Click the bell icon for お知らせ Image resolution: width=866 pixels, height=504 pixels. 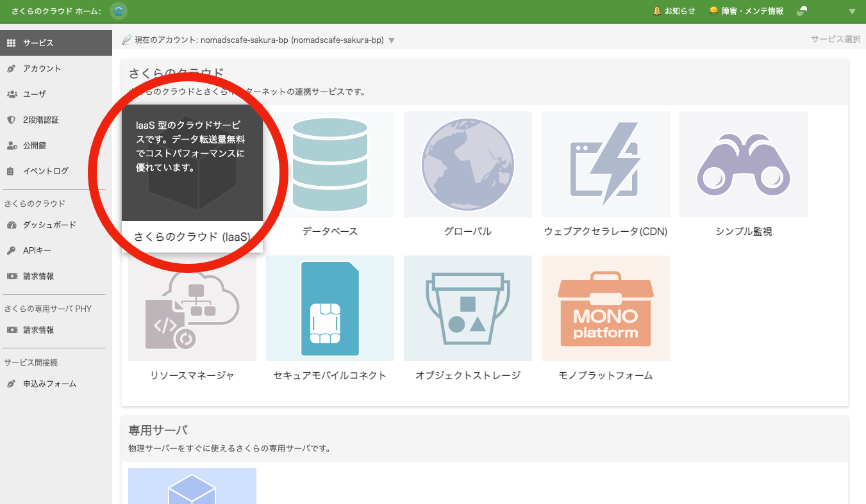click(x=656, y=11)
